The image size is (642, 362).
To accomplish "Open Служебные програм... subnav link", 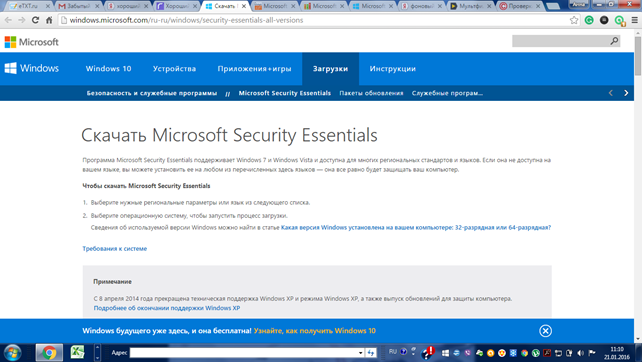I will 447,93.
